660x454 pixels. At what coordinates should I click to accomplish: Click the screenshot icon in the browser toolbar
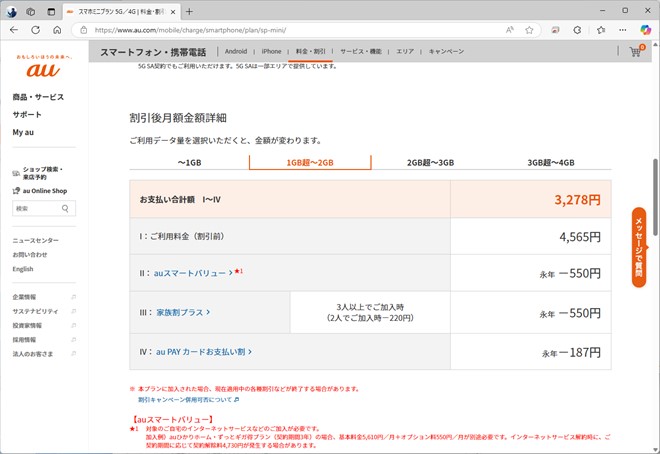(x=556, y=30)
